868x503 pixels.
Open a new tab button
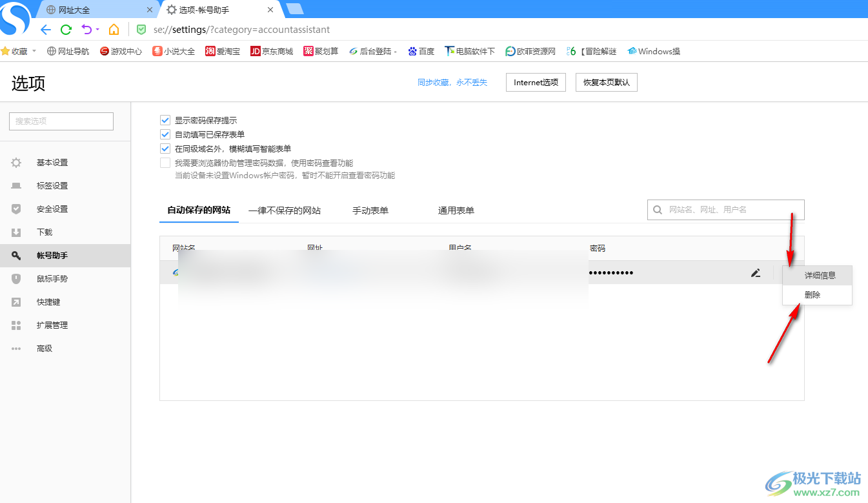(x=294, y=9)
